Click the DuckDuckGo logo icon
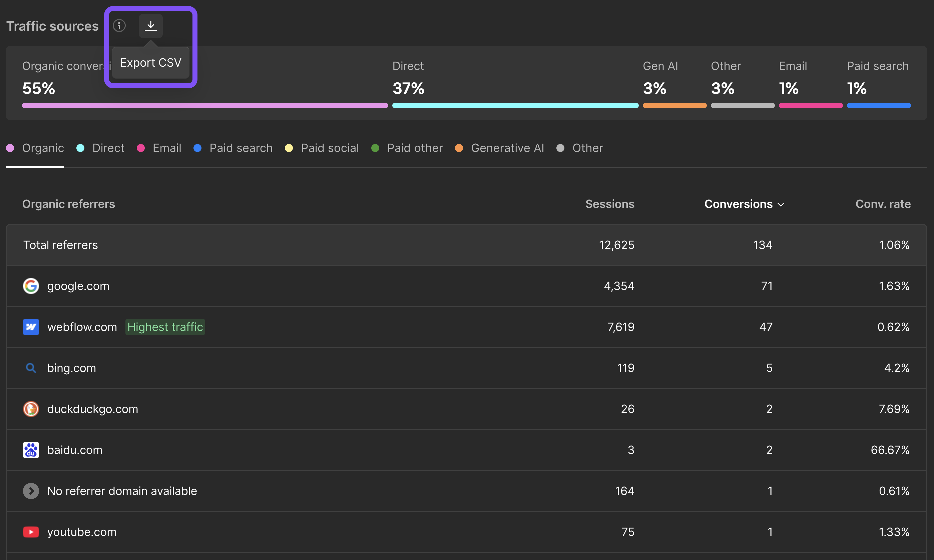Viewport: 934px width, 560px height. click(31, 409)
